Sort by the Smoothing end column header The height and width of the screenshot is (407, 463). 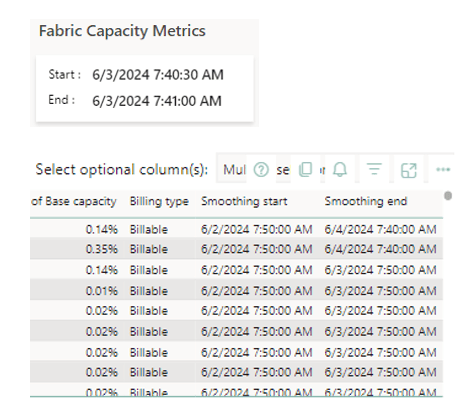[x=366, y=201]
